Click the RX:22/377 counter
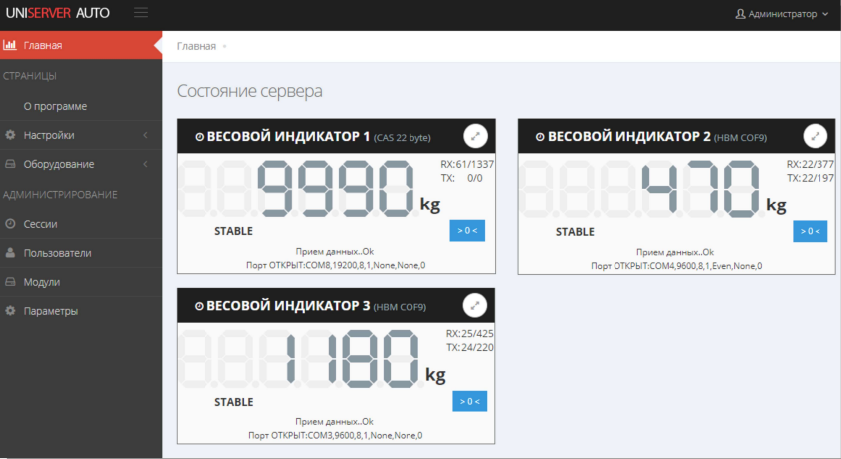The width and height of the screenshot is (841, 459). 810,164
